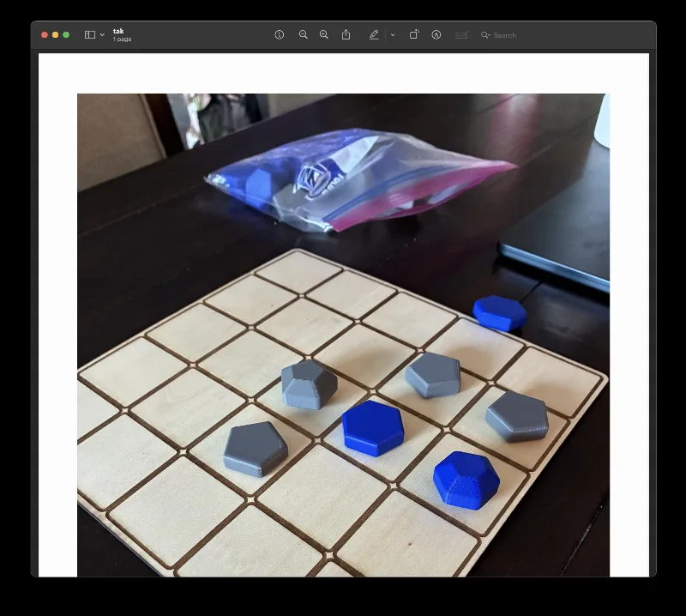This screenshot has width=686, height=616.
Task: Open the Share menu
Action: pyautogui.click(x=346, y=34)
